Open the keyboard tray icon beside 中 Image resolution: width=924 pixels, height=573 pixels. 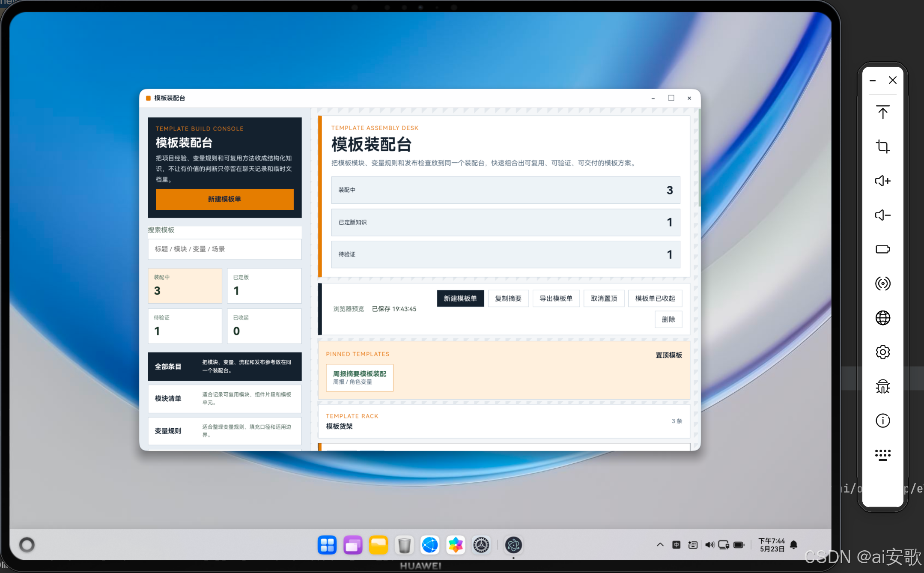click(x=693, y=545)
